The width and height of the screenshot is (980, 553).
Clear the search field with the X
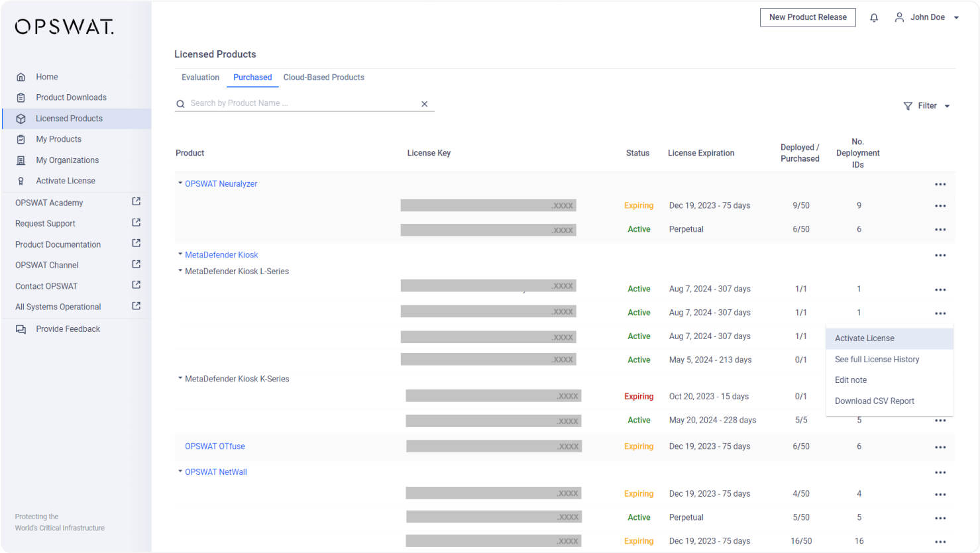pyautogui.click(x=425, y=104)
